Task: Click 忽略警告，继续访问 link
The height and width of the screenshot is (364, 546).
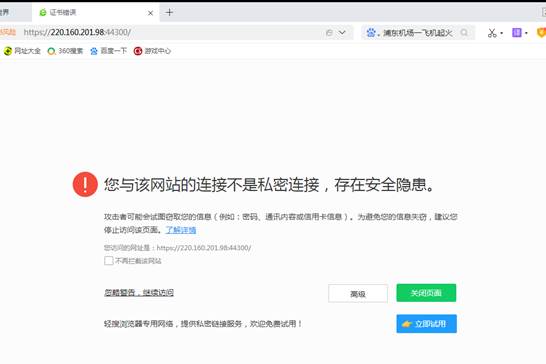Action: 139,293
